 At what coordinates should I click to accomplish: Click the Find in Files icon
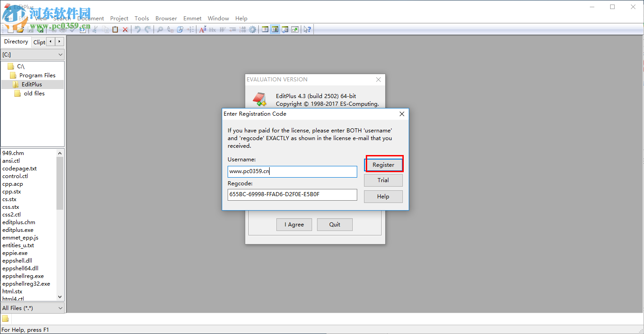(x=180, y=29)
